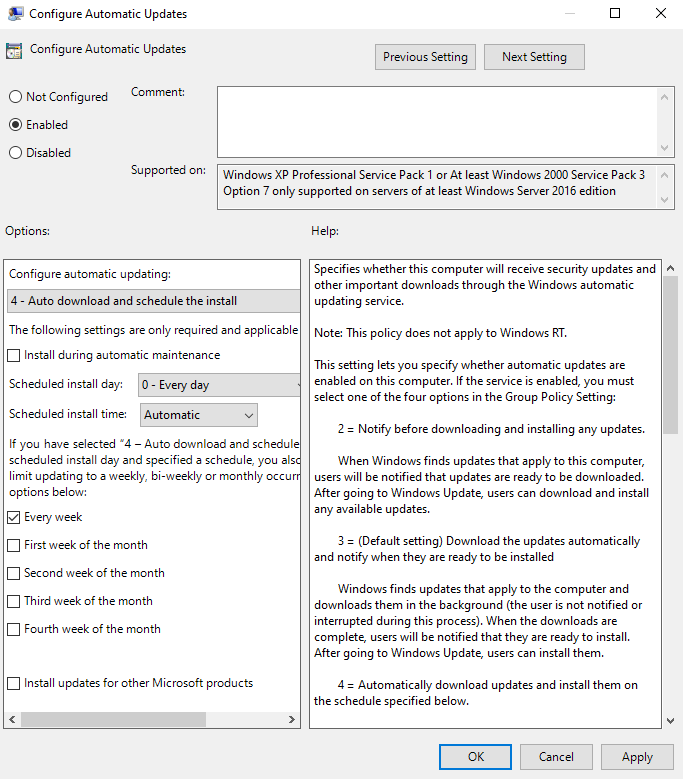
Task: Maximize the Configure Automatic Updates window
Action: 615,13
